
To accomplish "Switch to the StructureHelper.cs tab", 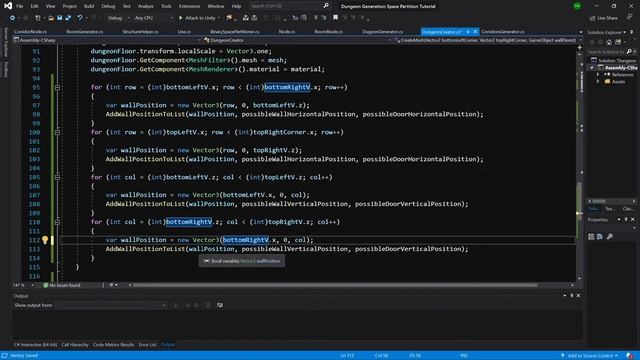I will [140, 31].
